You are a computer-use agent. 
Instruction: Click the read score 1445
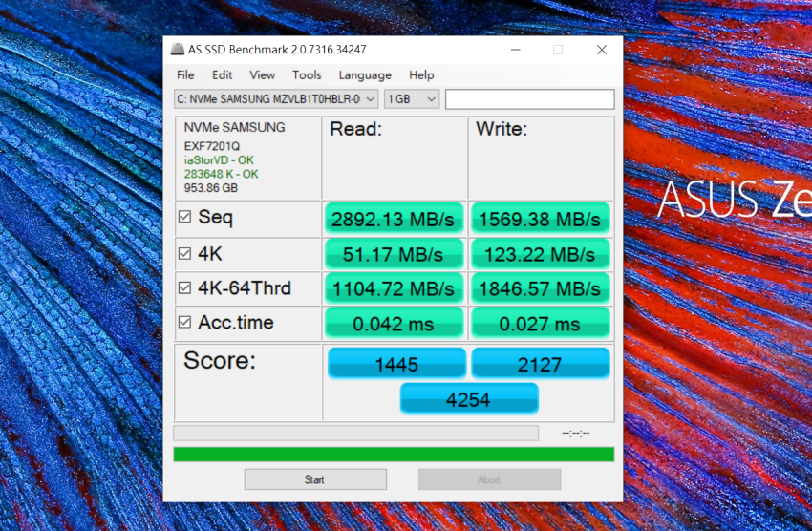[x=396, y=364]
